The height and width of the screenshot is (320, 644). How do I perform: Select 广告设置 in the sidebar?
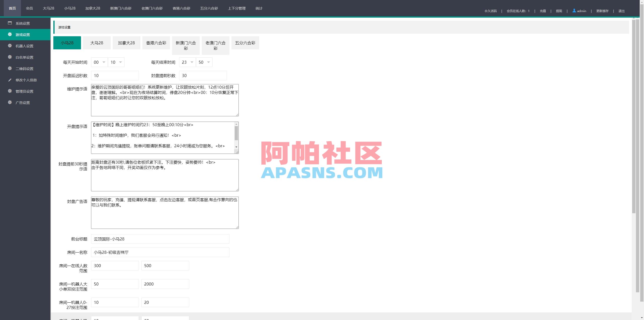point(23,103)
